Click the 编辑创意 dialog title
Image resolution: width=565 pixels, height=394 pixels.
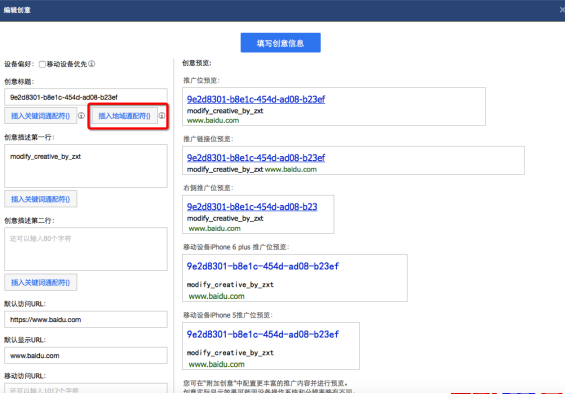coord(17,10)
